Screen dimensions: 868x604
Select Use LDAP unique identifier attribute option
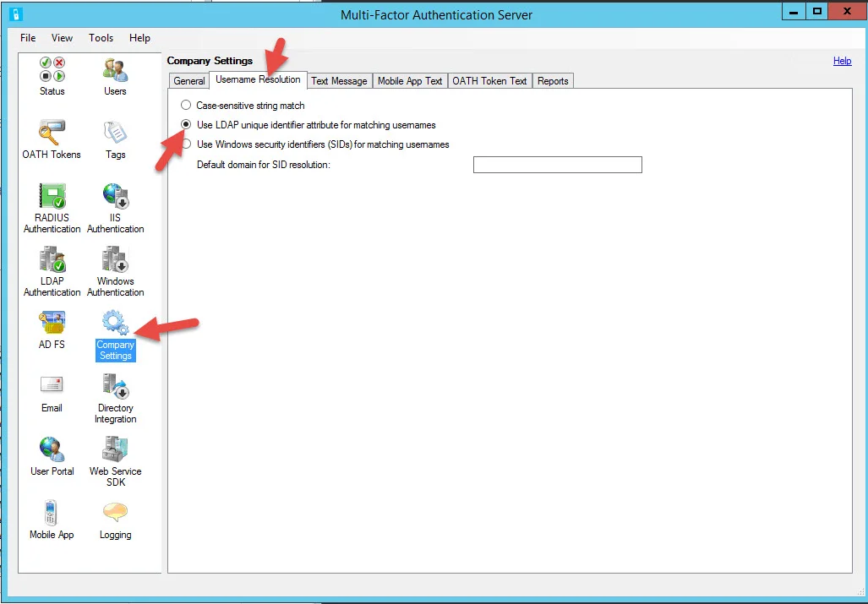coord(186,124)
